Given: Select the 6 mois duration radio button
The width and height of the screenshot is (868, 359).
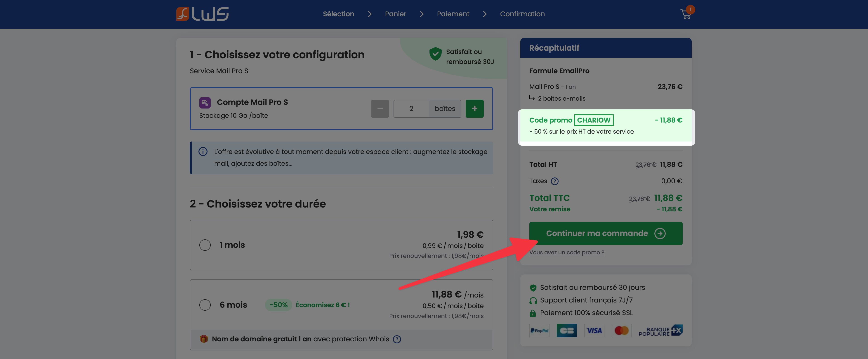Looking at the screenshot, I should click(205, 305).
